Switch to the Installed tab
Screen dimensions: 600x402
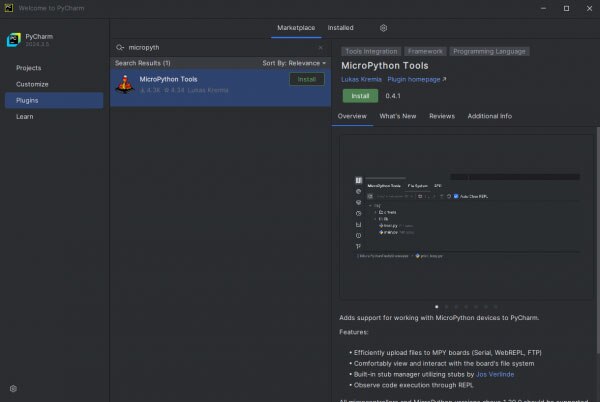pos(340,28)
